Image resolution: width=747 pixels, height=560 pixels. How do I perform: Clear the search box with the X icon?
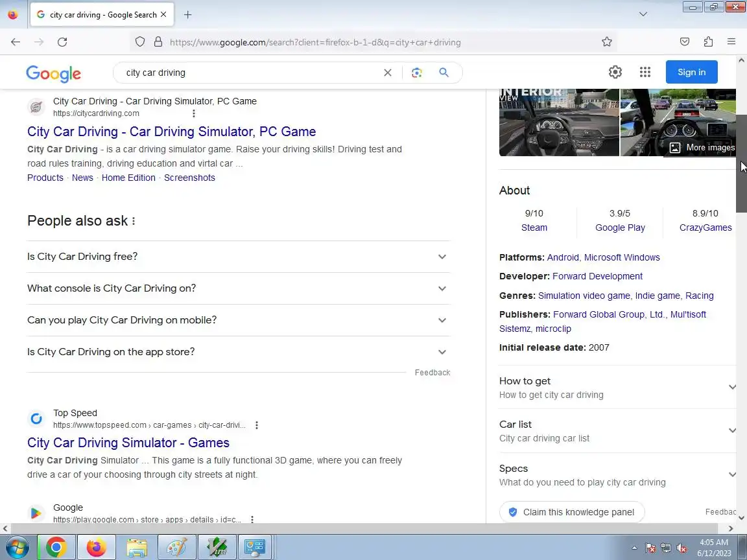tap(388, 73)
